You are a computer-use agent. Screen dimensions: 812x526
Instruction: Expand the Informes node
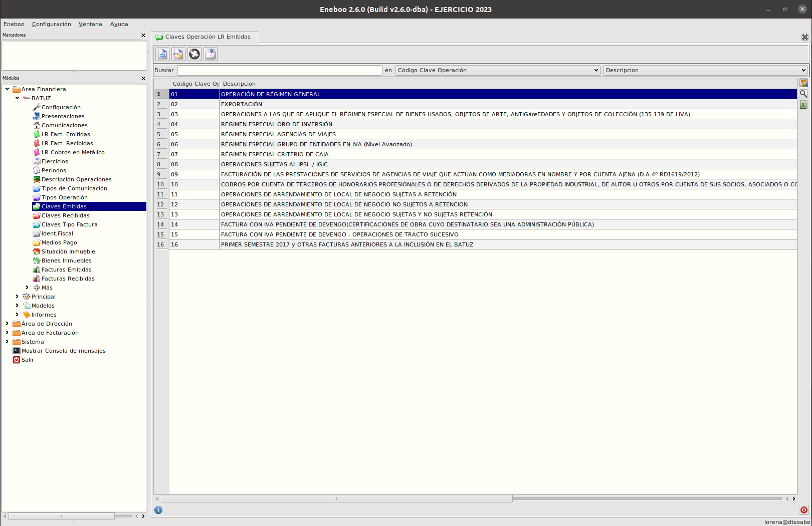17,315
